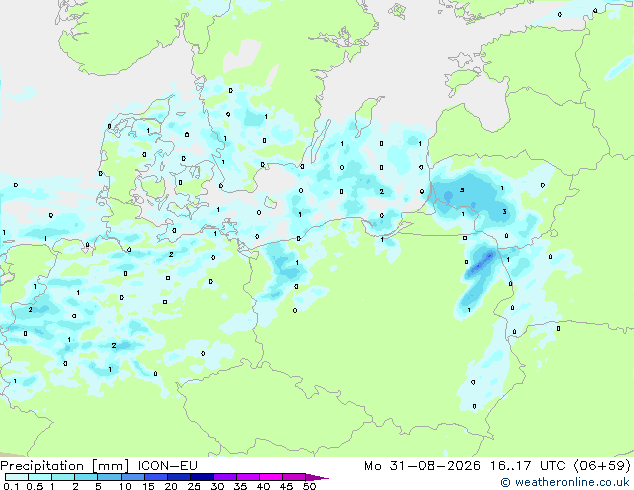Click the (06+59) forecast run label
The height and width of the screenshot is (490, 634).
pos(602,466)
